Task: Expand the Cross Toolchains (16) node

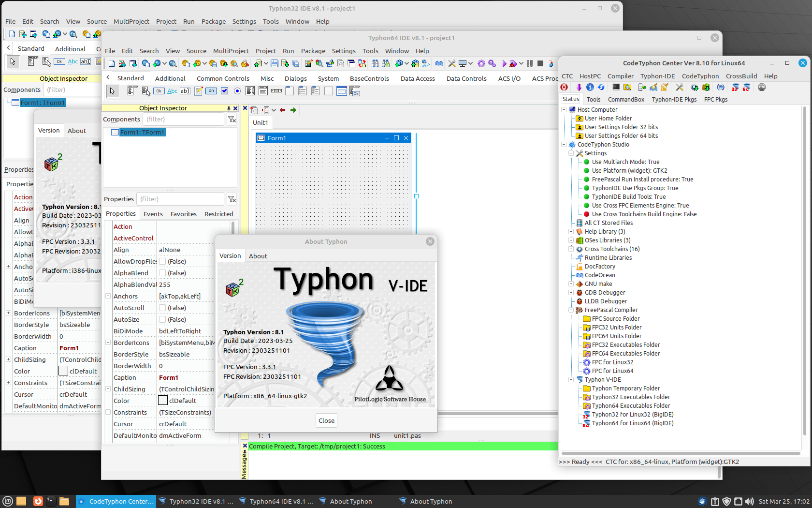Action: pyautogui.click(x=571, y=249)
